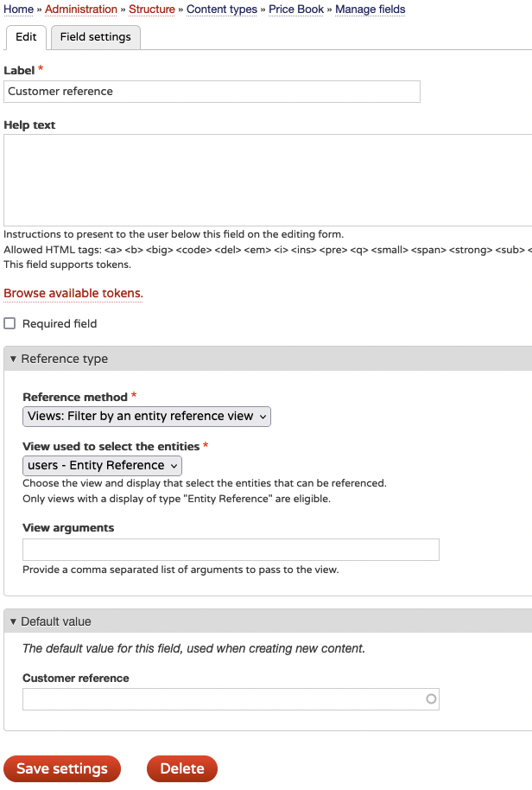Open Browse available tokens link
The height and width of the screenshot is (790, 532).
[x=73, y=293]
